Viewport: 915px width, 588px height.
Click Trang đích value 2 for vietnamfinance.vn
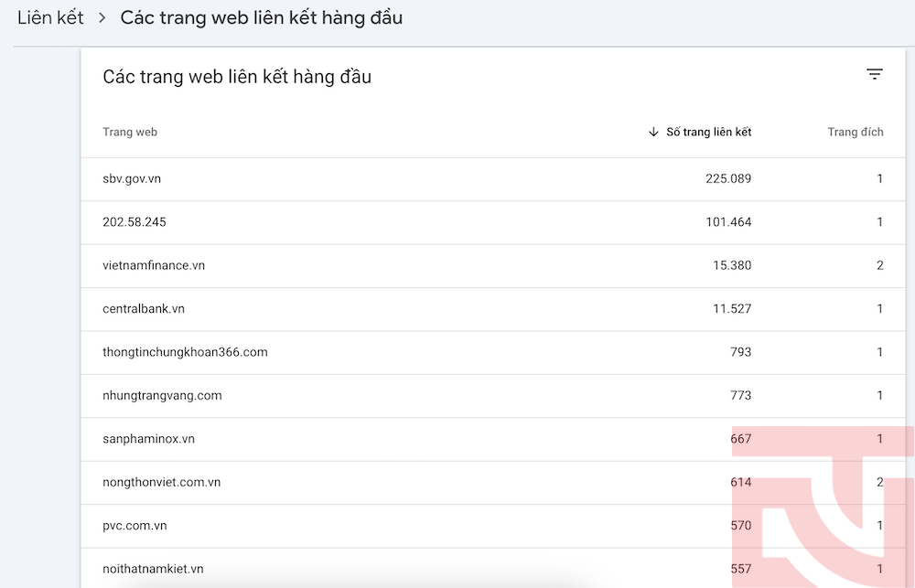880,265
